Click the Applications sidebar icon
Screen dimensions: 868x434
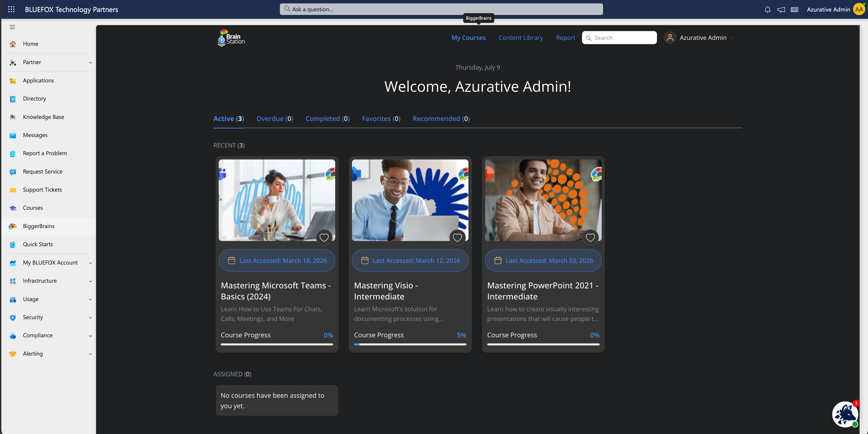(13, 81)
